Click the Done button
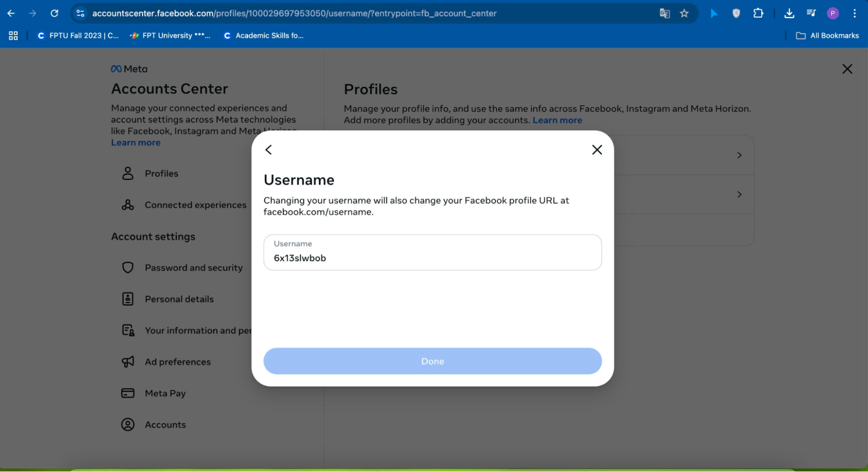This screenshot has width=868, height=472. click(432, 361)
